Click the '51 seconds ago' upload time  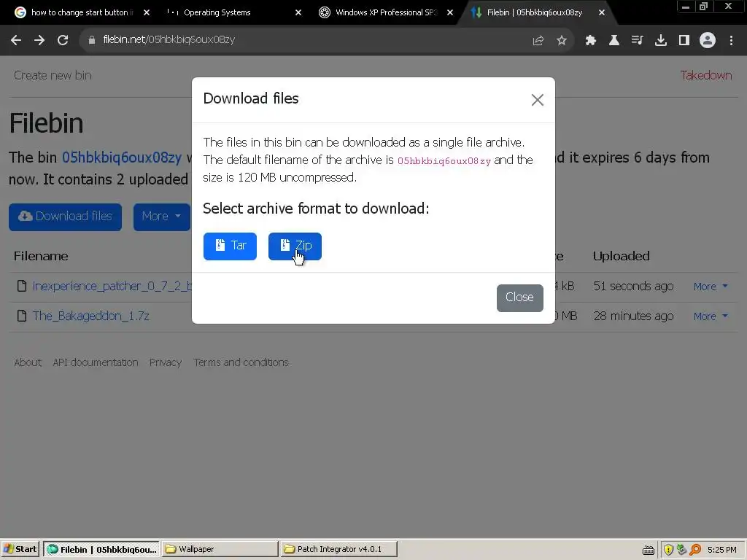tap(633, 286)
